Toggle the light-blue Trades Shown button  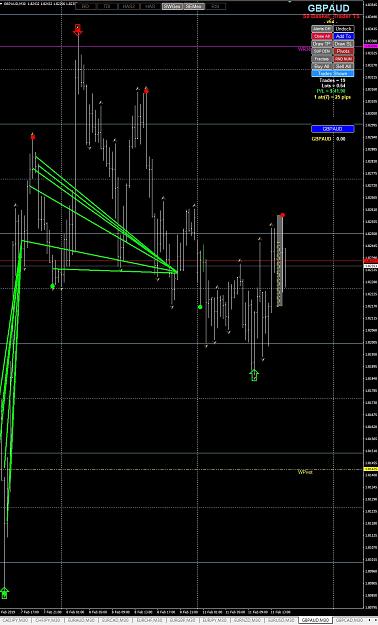coord(333,73)
